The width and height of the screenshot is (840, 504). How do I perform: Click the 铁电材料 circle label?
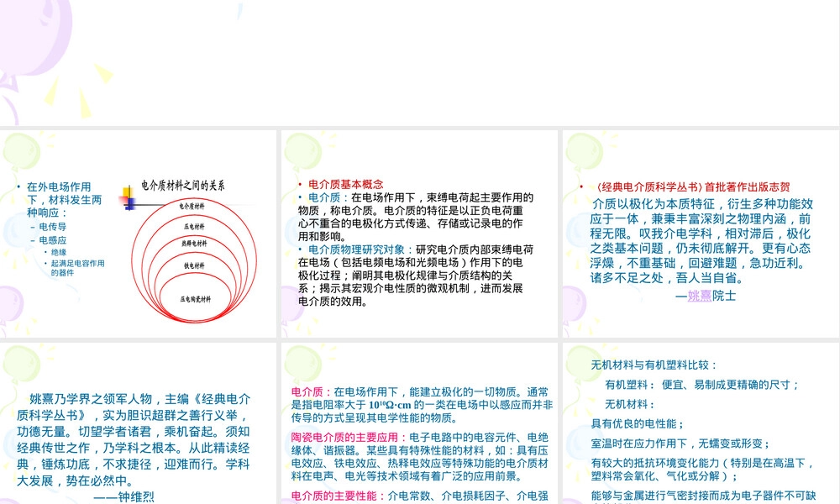[195, 265]
